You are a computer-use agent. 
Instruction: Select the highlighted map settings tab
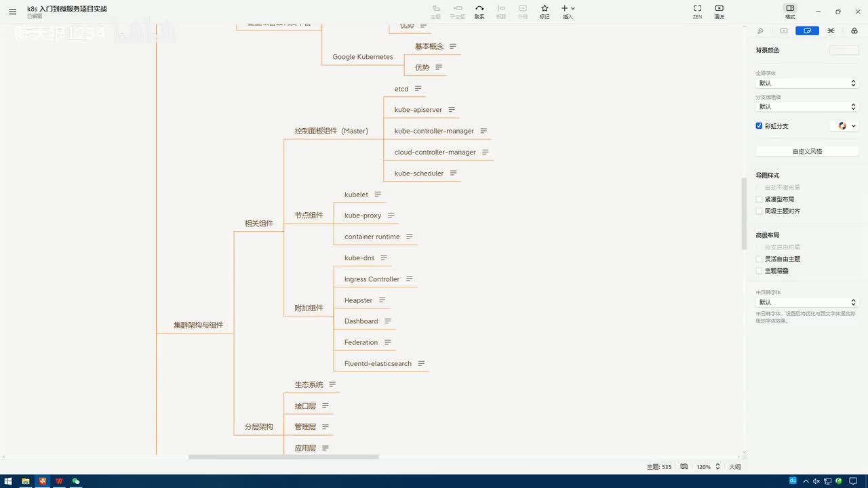pyautogui.click(x=807, y=30)
